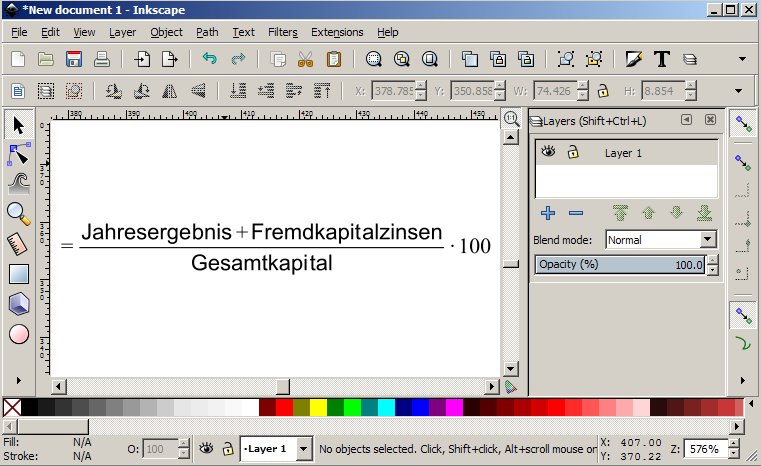761x466 pixels.
Task: Select the Rectangle drawing tool
Action: point(18,273)
